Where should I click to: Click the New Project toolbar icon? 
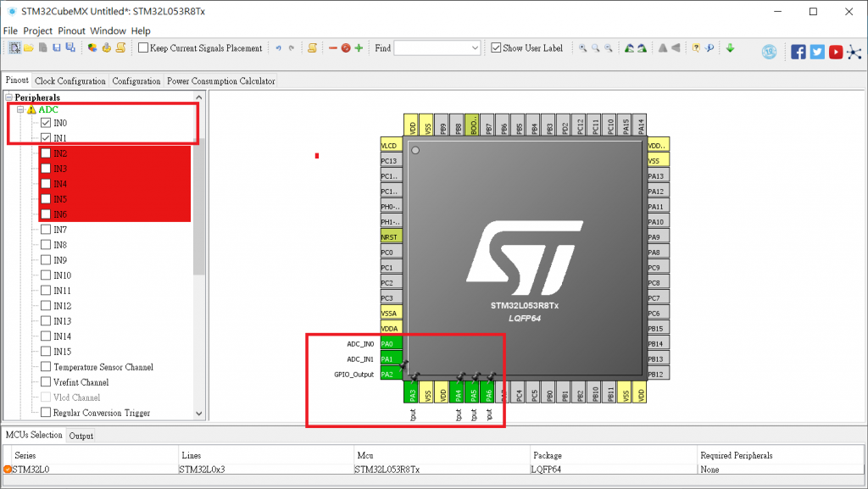[14, 48]
